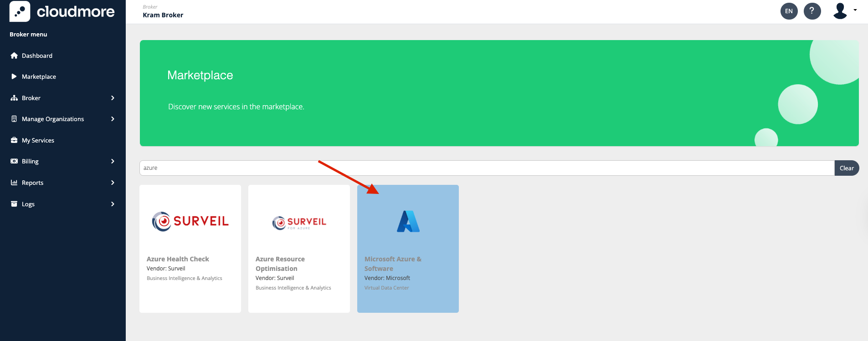The image size is (868, 341).
Task: Click the Cloudmore logo icon
Action: click(x=20, y=11)
